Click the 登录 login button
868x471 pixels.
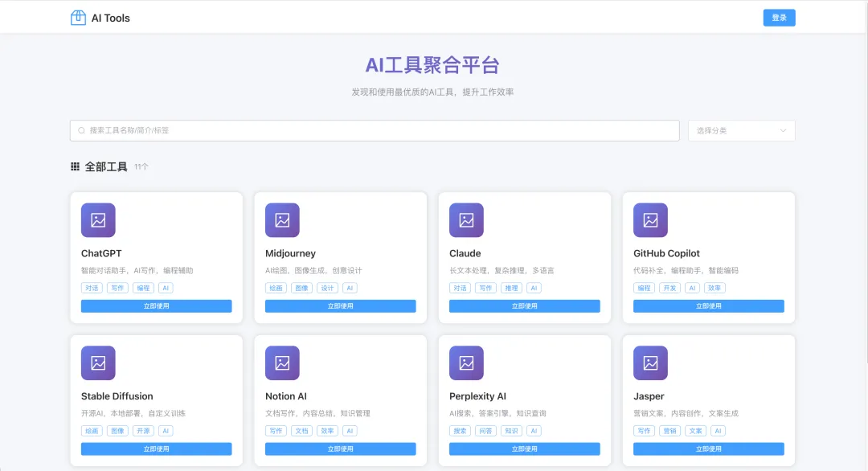point(779,18)
